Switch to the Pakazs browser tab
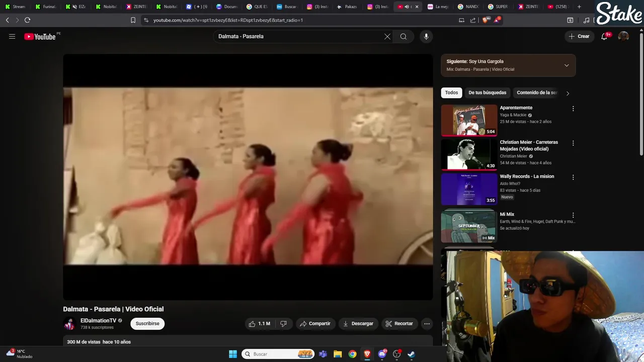 pos(347,7)
